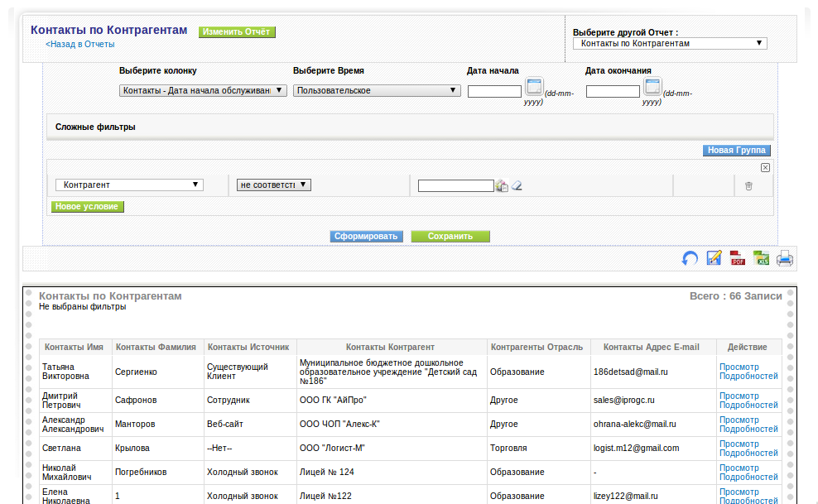Click the edit report pencil icon
The width and height of the screenshot is (818, 504).
[x=714, y=258]
